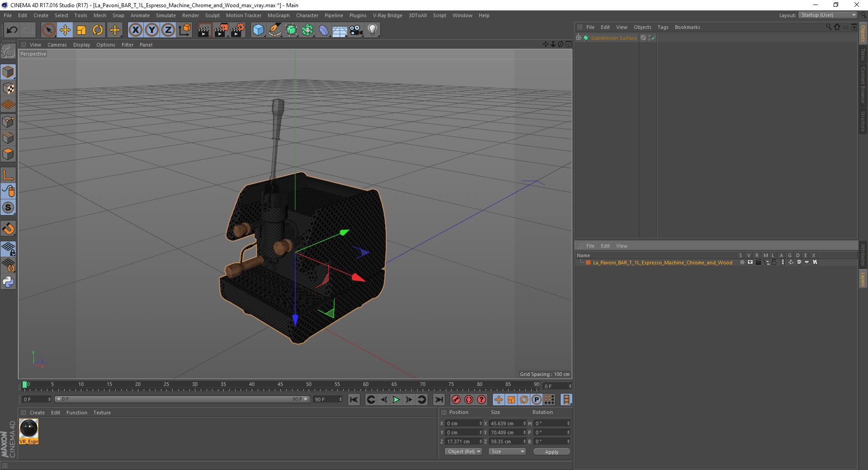This screenshot has height=470, width=868.
Task: Toggle coordinate system icon
Action: click(185, 30)
